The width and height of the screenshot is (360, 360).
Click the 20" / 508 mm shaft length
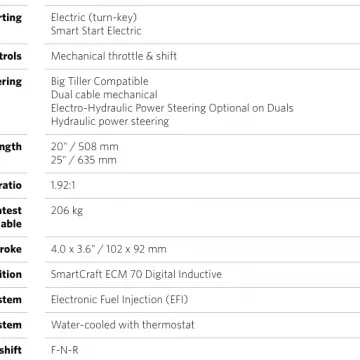[x=84, y=147]
